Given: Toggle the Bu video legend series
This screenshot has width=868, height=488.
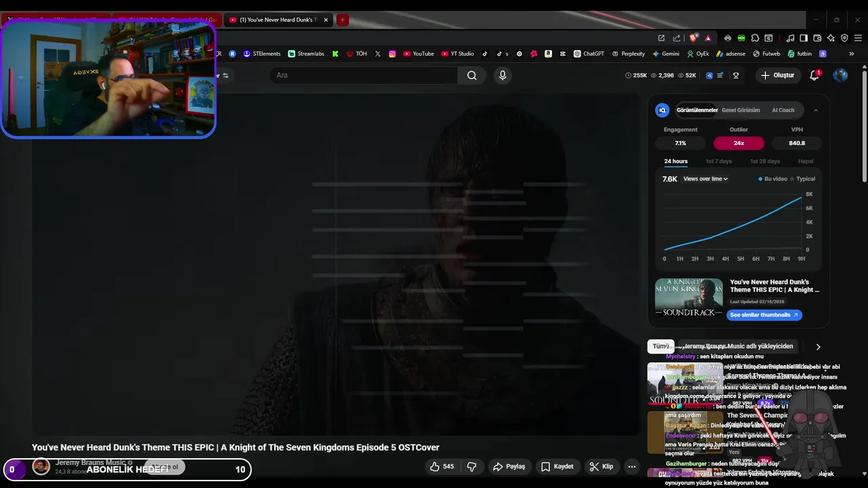Looking at the screenshot, I should tap(773, 179).
